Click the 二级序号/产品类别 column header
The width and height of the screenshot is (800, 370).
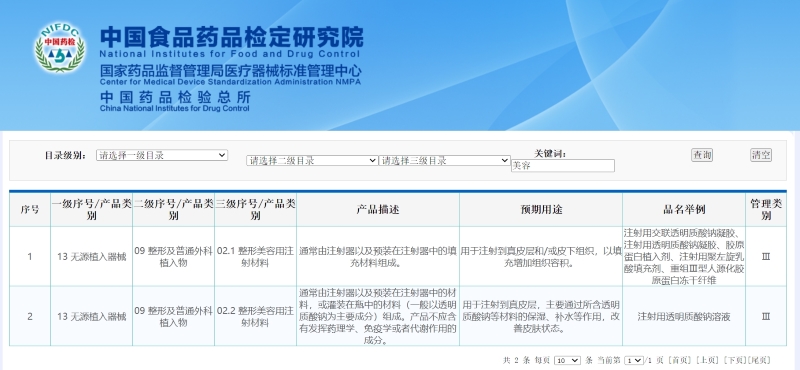click(173, 210)
